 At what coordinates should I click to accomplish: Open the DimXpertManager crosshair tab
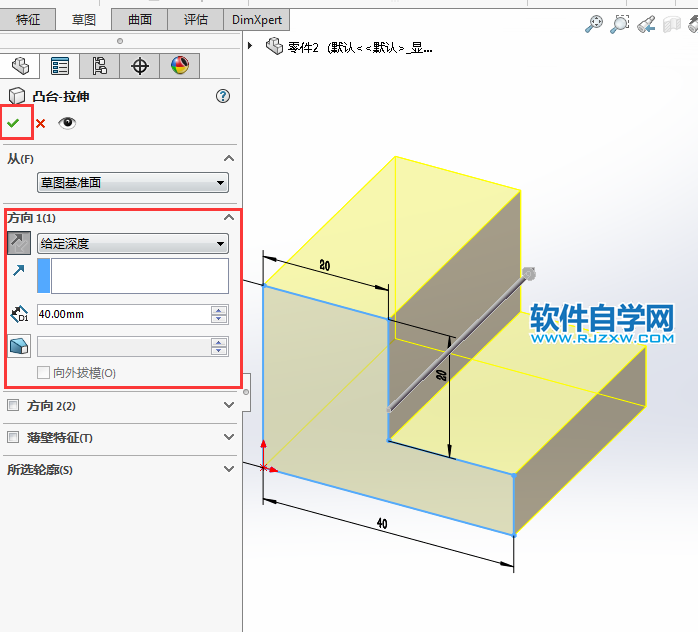139,66
